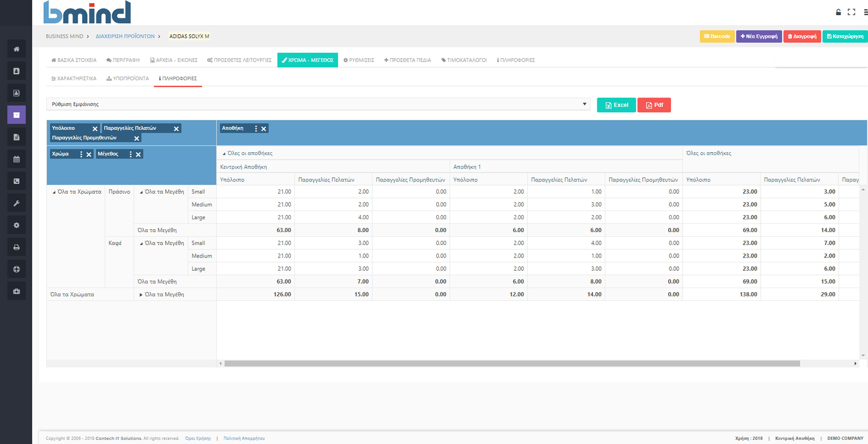
Task: Open the filled contacts book sidebar icon
Action: click(x=16, y=71)
